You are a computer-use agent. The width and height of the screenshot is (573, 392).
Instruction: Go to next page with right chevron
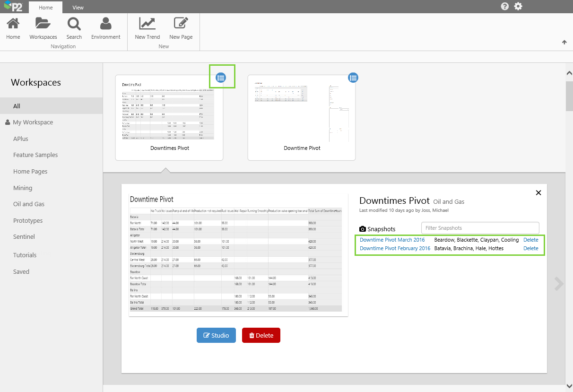point(559,283)
